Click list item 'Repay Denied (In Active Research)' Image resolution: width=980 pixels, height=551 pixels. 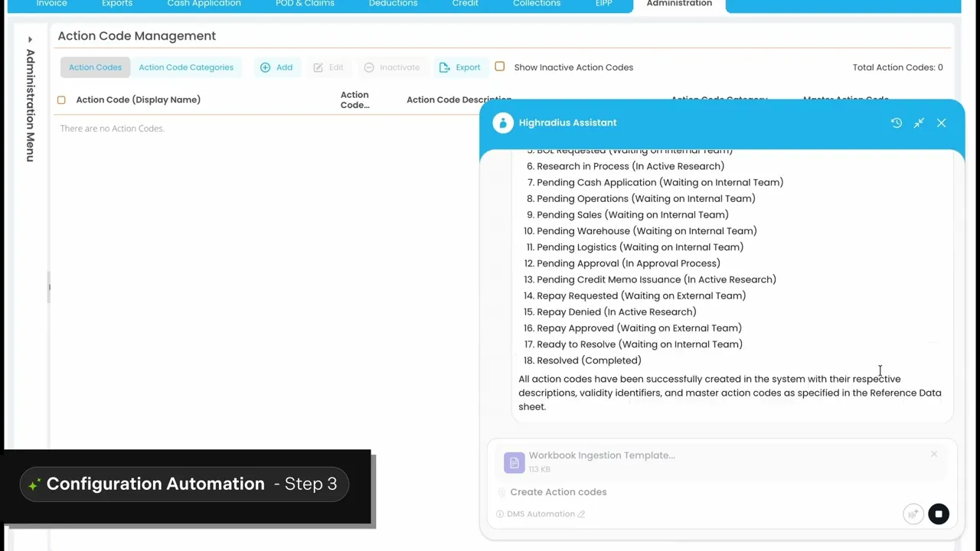[x=616, y=311]
